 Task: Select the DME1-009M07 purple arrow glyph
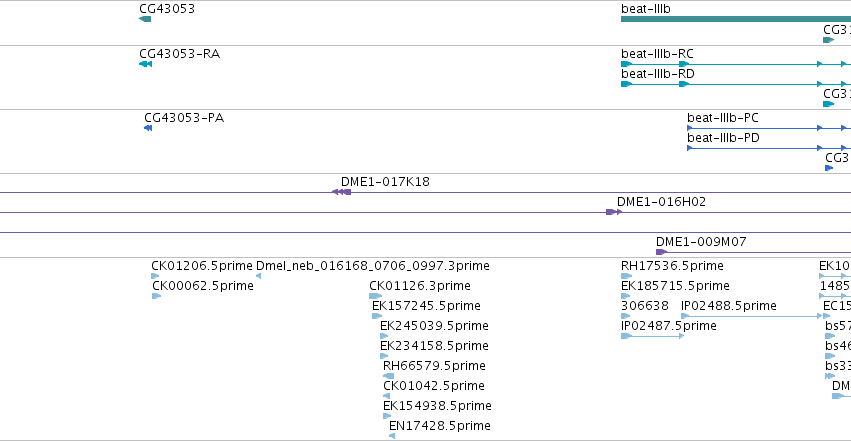[662, 252]
